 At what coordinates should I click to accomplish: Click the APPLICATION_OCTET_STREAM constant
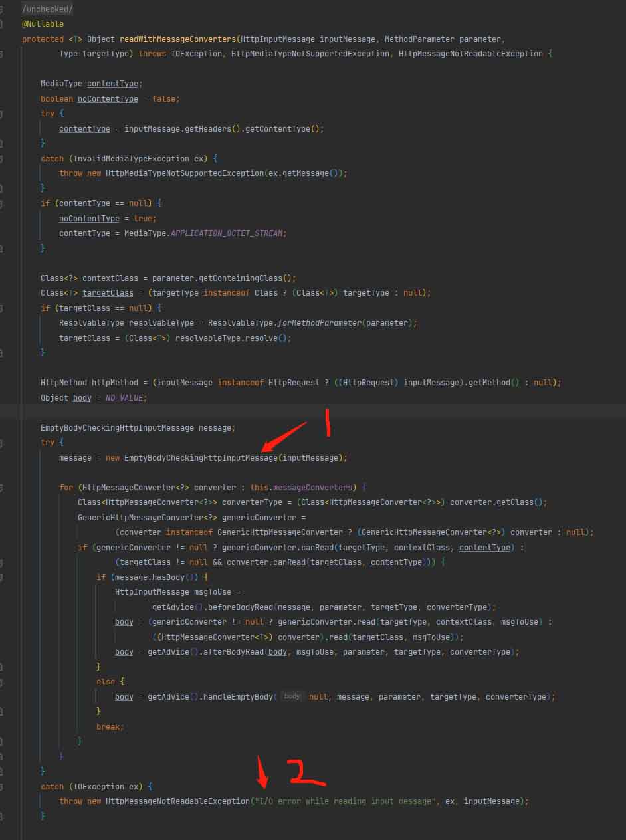[x=227, y=233]
